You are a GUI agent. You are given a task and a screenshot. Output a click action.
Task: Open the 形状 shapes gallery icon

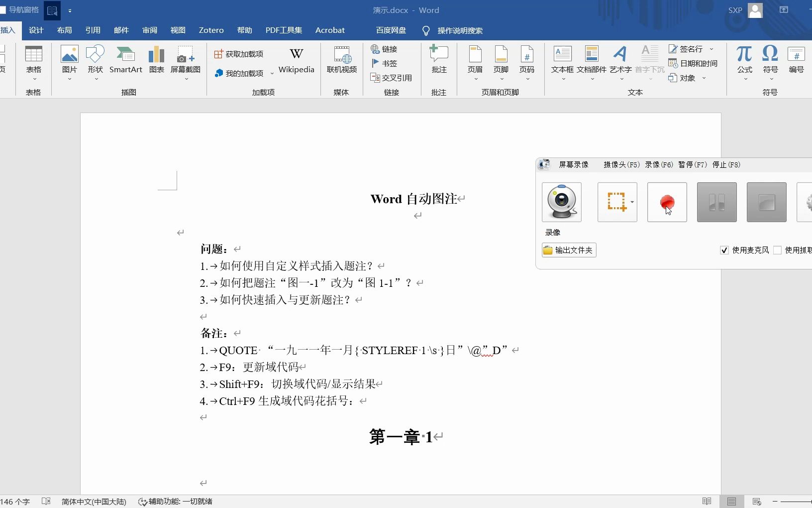pyautogui.click(x=95, y=54)
